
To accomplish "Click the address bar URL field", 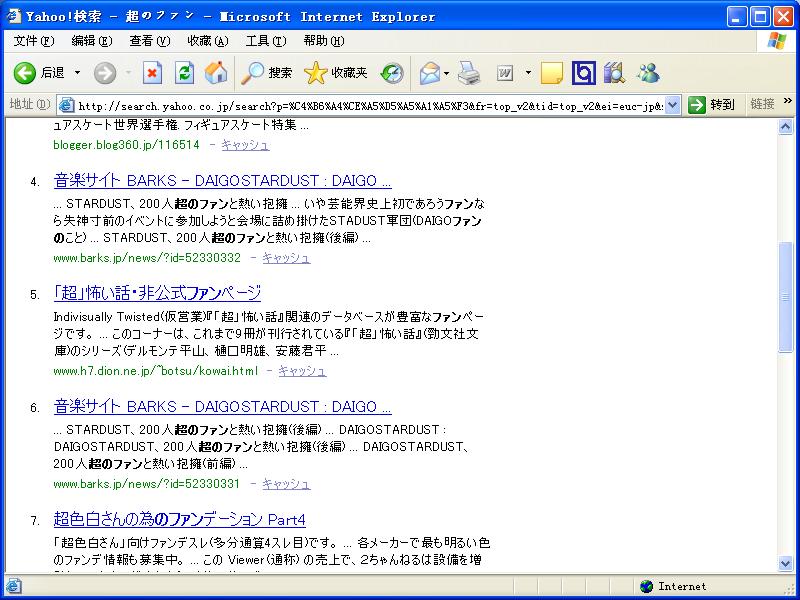I will click(370, 106).
